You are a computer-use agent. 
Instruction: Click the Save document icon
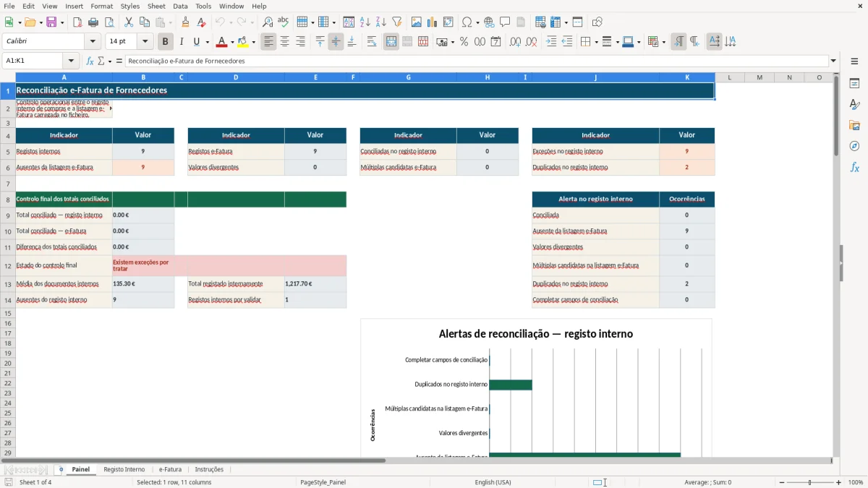(51, 22)
